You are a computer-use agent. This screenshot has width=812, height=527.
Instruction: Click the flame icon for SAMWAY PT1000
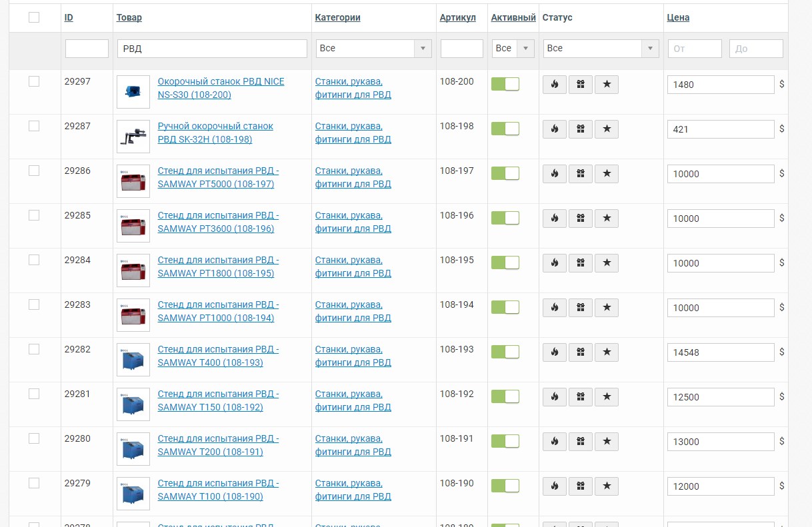[555, 308]
